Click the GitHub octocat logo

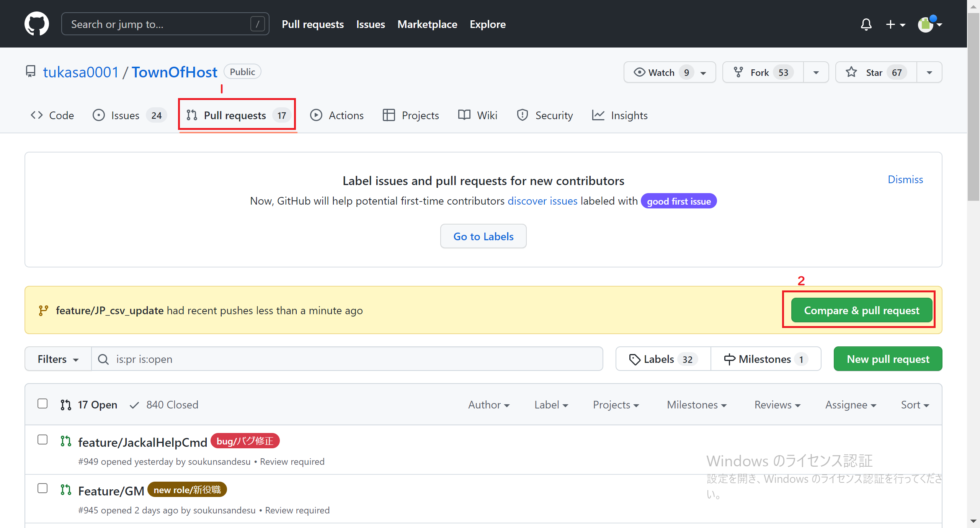pyautogui.click(x=36, y=23)
